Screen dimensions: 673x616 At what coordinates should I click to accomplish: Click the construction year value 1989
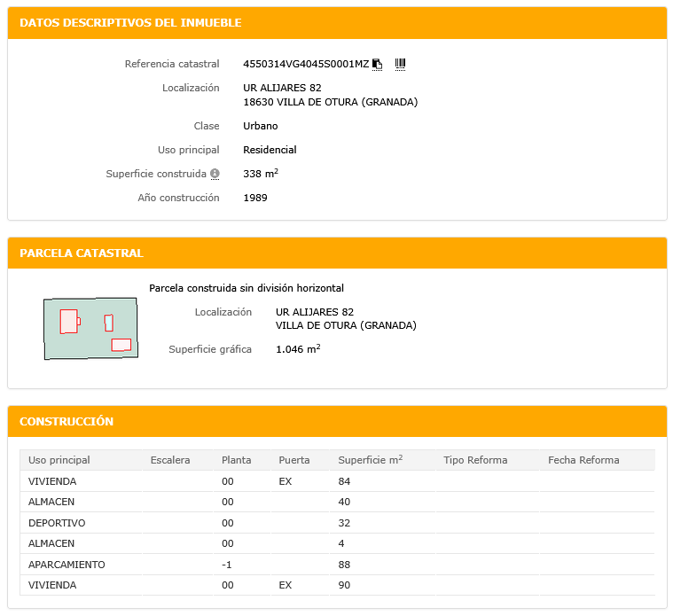[x=255, y=198]
